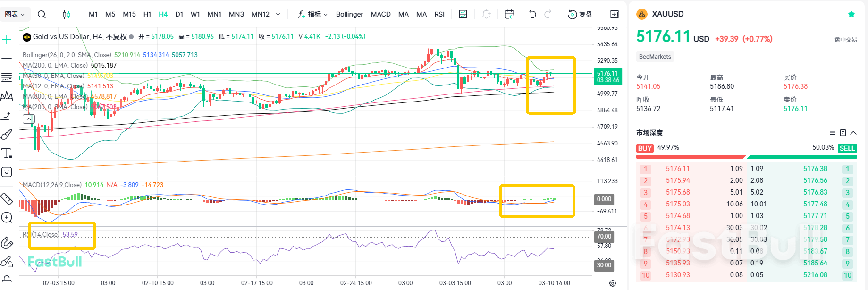The width and height of the screenshot is (868, 290).
Task: Open the 图表 dropdown
Action: (x=15, y=14)
